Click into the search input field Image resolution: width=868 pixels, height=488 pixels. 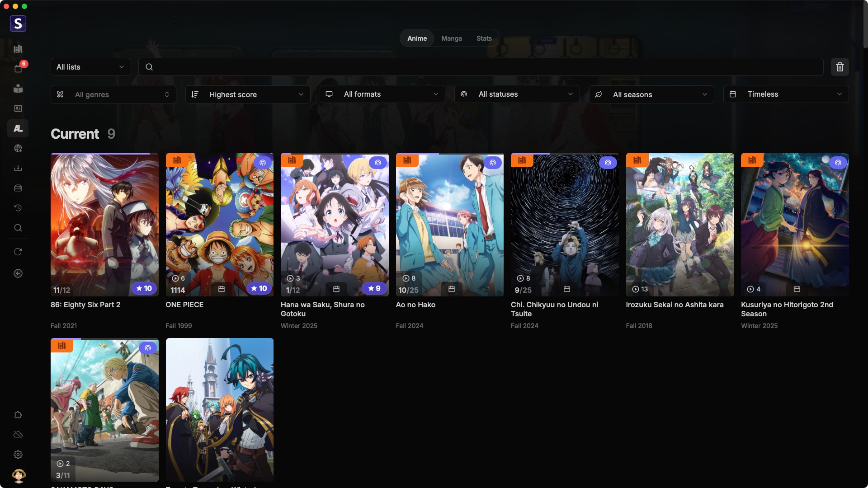pyautogui.click(x=479, y=67)
